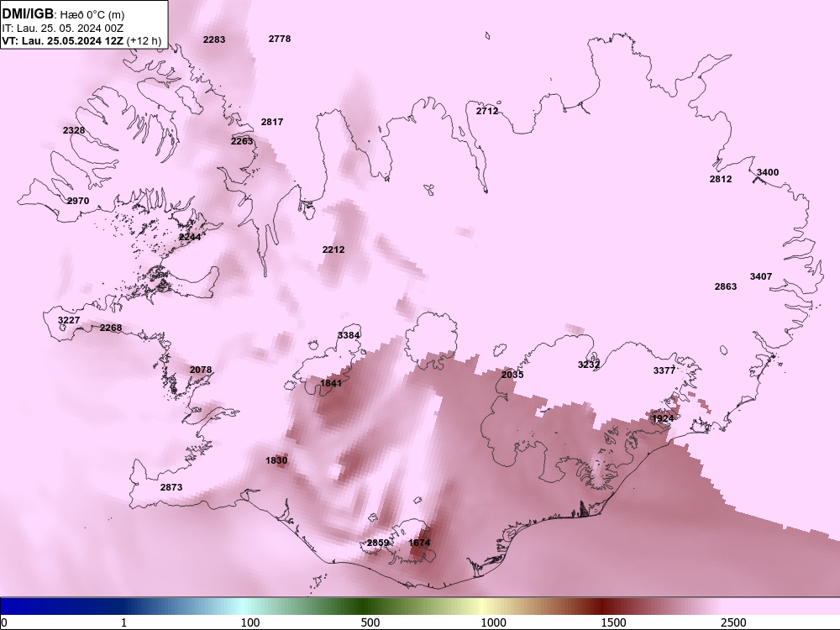This screenshot has height=630, width=840.
Task: Select the 1674 height value
Action: click(x=419, y=543)
